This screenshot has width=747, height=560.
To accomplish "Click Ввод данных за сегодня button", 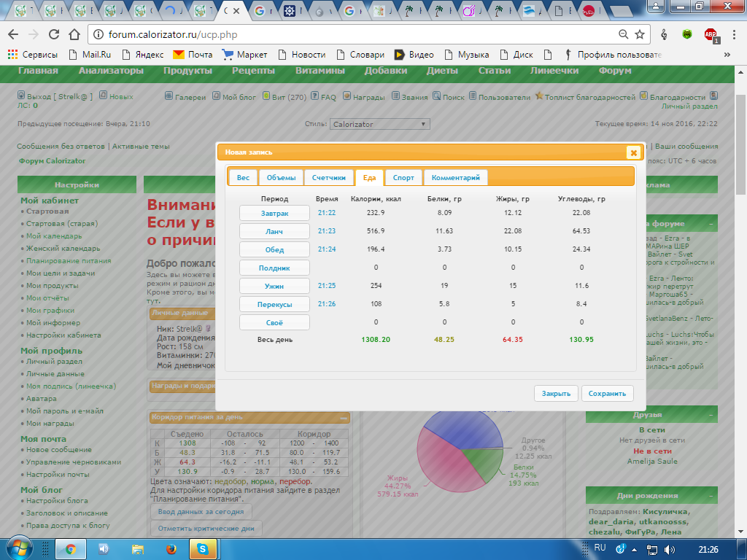I will point(201,511).
